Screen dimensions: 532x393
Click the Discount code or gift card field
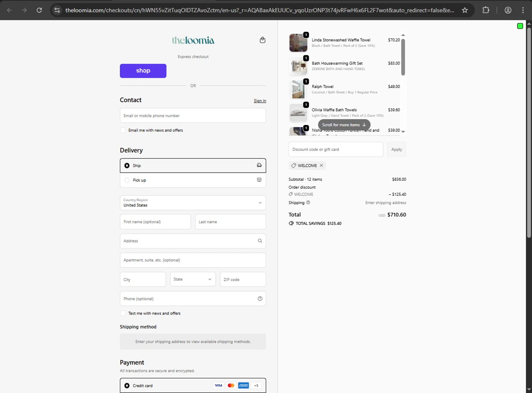coord(336,149)
